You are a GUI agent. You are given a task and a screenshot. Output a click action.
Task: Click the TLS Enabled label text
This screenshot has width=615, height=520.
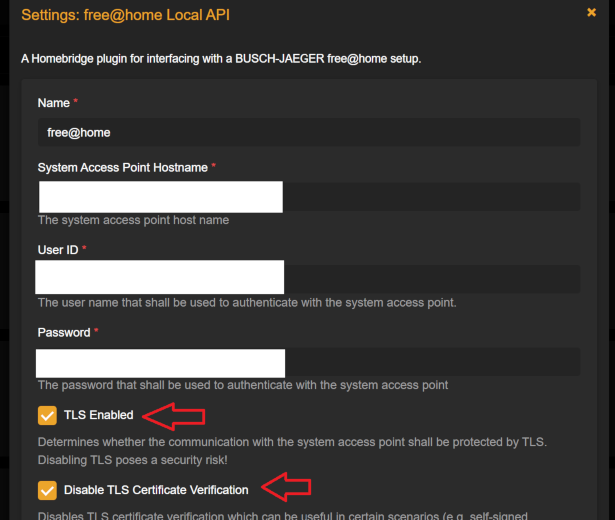[x=98, y=415]
